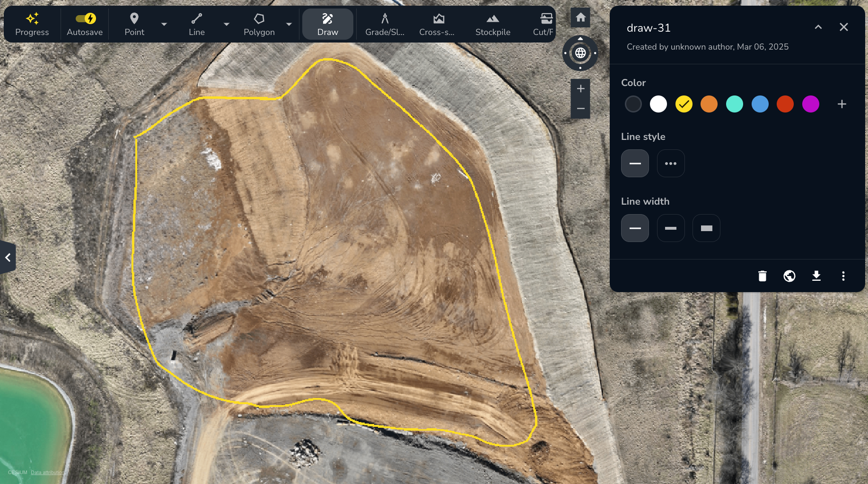Viewport: 868px width, 484px height.
Task: Click the Grade/Slope tool
Action: 385,24
